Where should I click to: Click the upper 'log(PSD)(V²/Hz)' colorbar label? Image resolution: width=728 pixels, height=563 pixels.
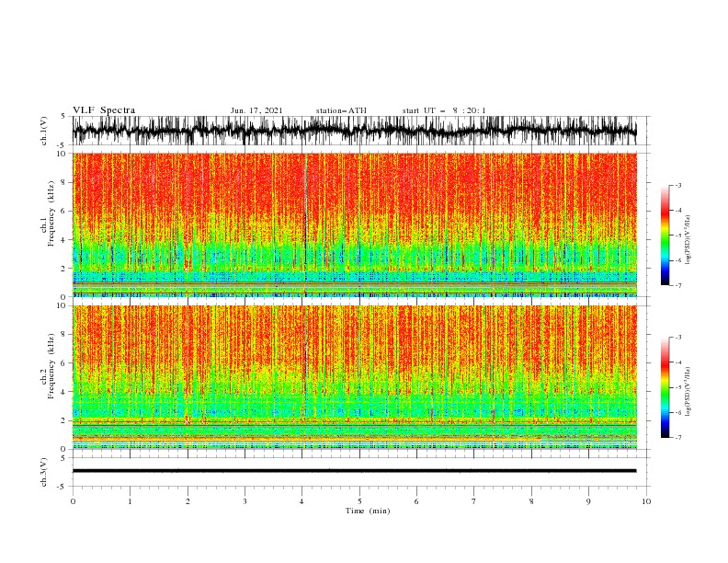(688, 240)
